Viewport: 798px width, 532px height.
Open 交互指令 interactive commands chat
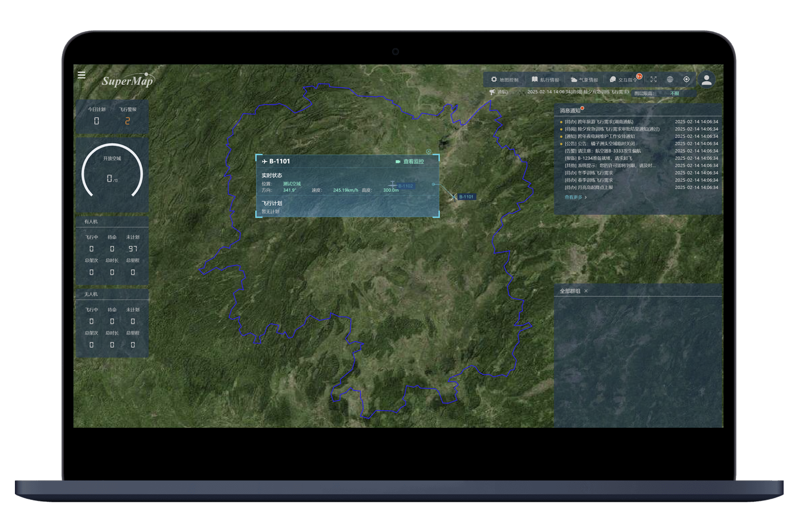[x=624, y=80]
